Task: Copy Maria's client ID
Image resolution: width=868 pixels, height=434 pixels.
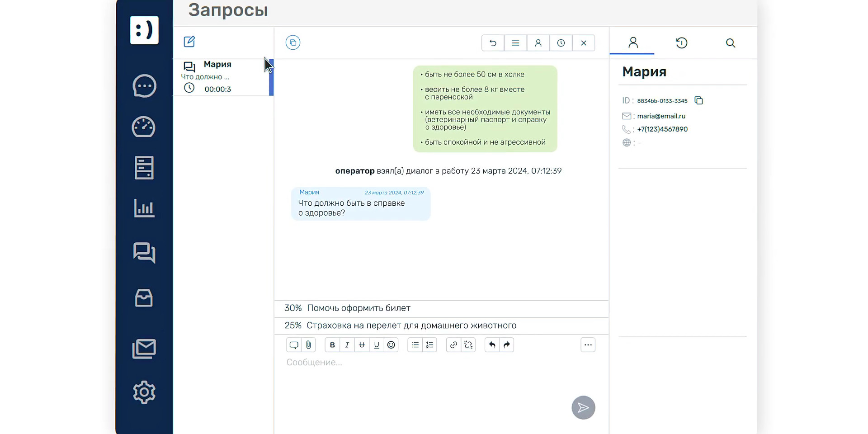Action: (698, 100)
